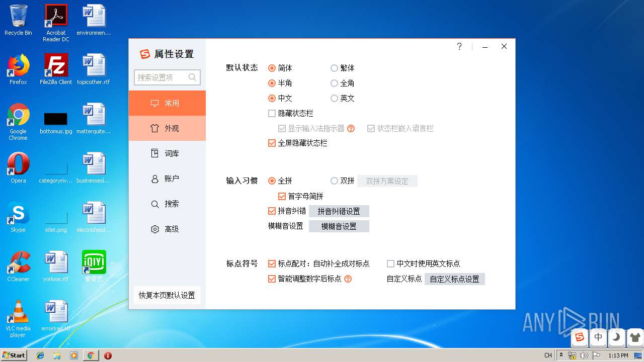
Task: Select the 繁体 radio button
Action: 334,68
